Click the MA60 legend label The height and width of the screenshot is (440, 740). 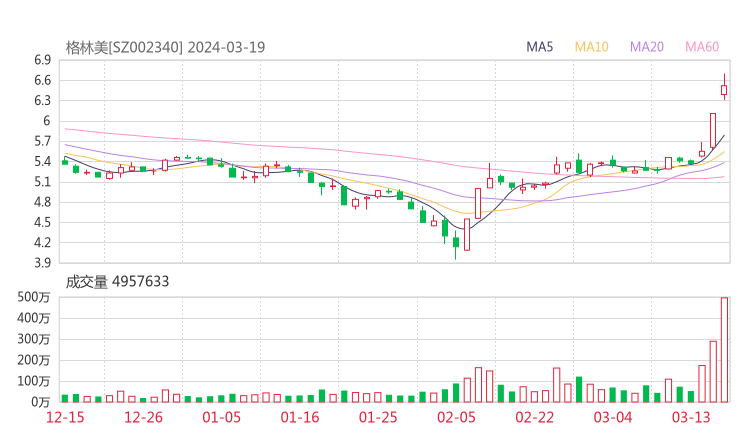click(702, 47)
